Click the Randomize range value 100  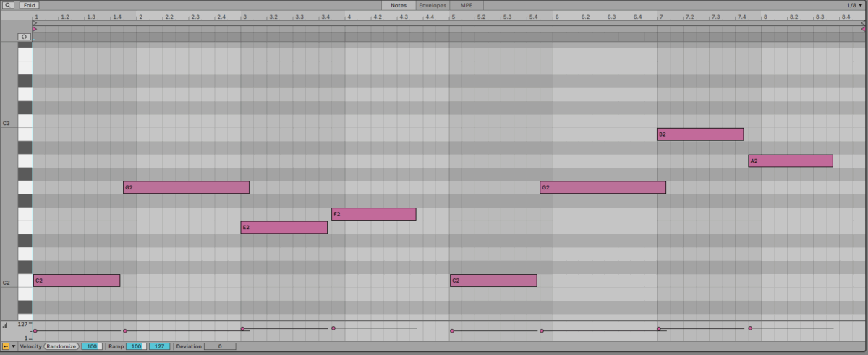91,346
